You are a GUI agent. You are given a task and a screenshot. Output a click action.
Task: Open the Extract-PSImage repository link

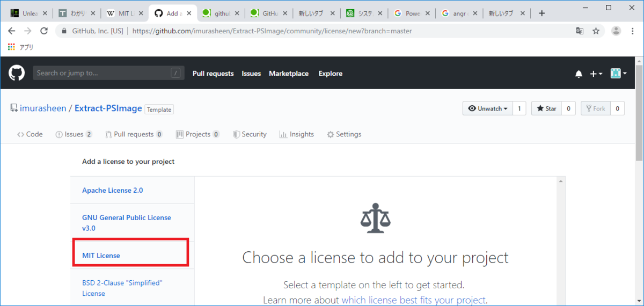point(108,108)
